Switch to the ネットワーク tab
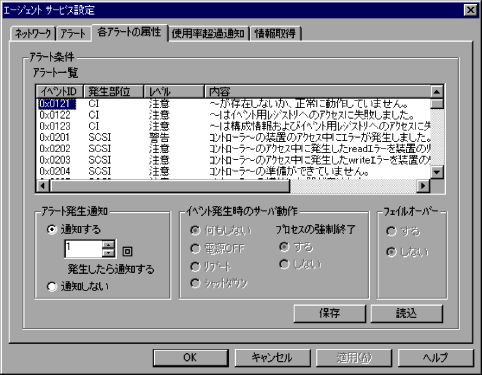482x375 pixels. click(33, 34)
